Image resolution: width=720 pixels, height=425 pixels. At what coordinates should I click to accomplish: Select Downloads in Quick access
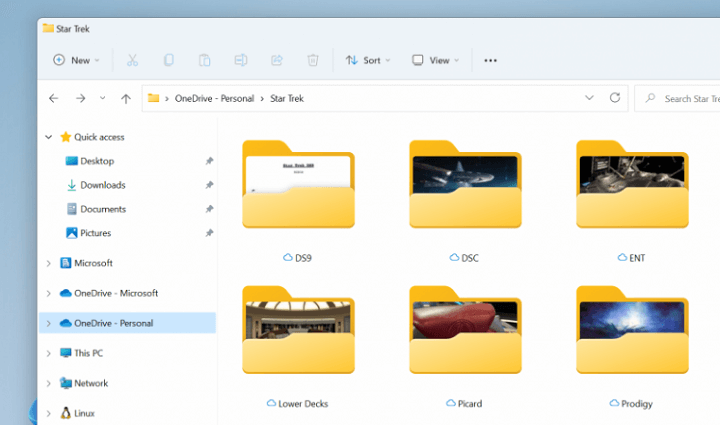[x=103, y=185]
